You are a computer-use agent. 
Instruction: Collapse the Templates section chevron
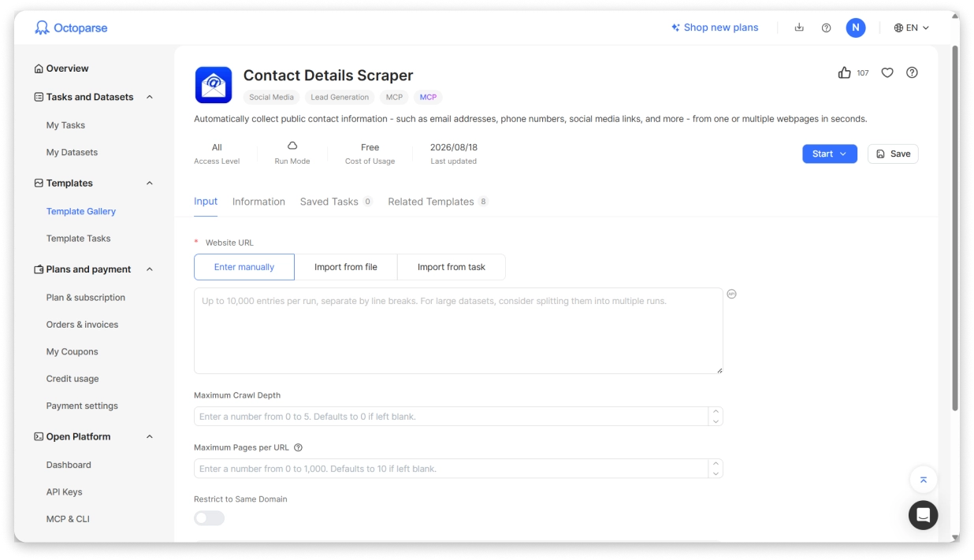150,183
